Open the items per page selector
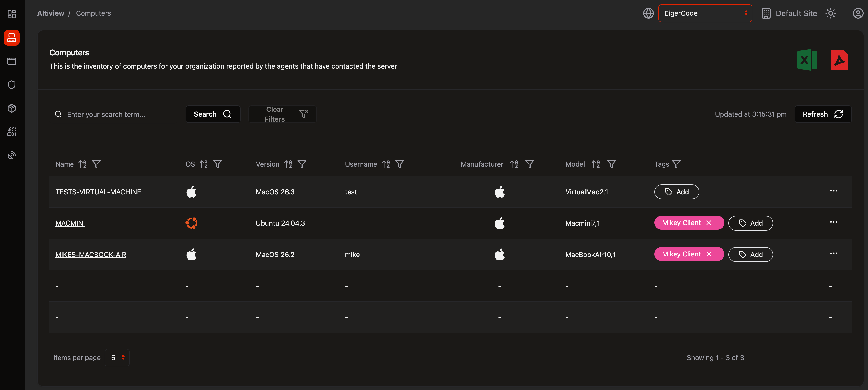868x390 pixels. (117, 357)
